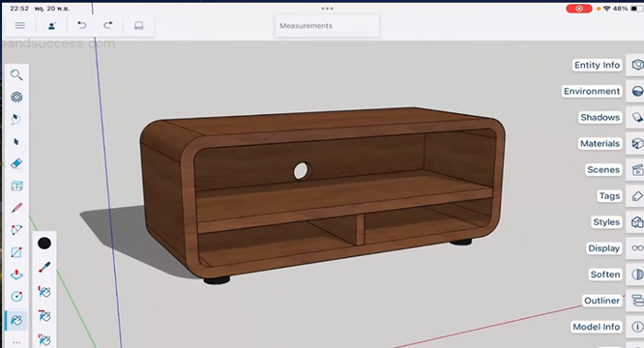Choose the bottom paint bucket variant option
Image resolution: width=644 pixels, height=348 pixels.
point(44,340)
